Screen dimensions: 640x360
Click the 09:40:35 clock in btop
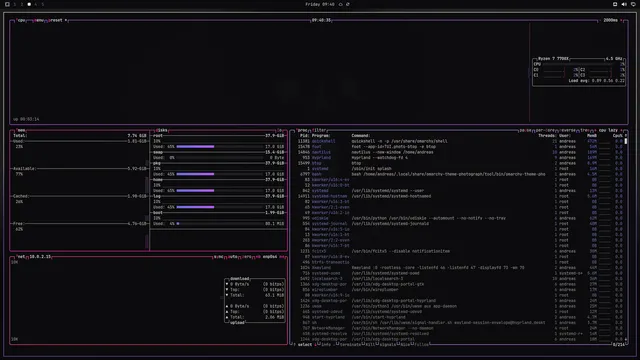point(321,20)
